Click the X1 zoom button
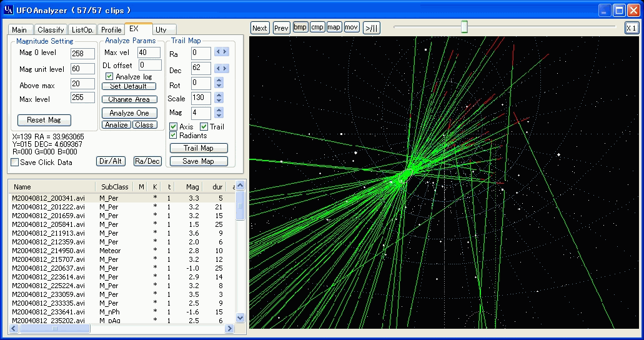The image size is (644, 340). click(631, 27)
